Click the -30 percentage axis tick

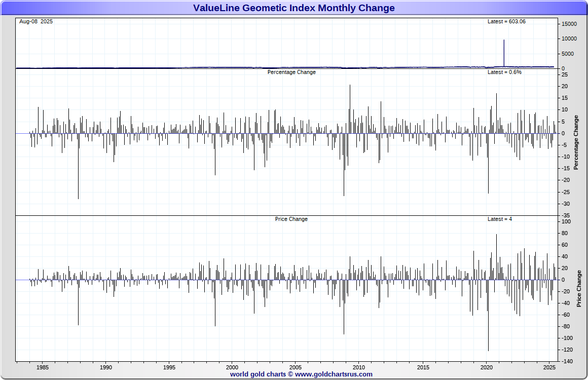pyautogui.click(x=566, y=204)
